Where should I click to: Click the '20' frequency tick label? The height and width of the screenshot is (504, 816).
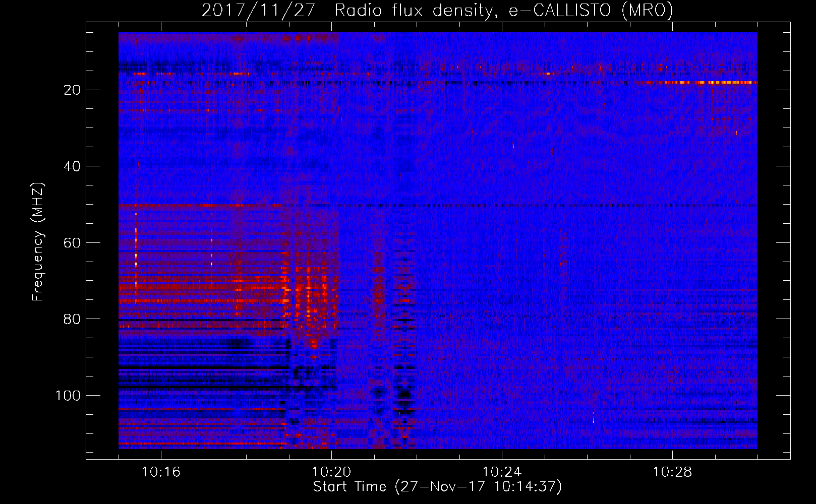tap(73, 90)
